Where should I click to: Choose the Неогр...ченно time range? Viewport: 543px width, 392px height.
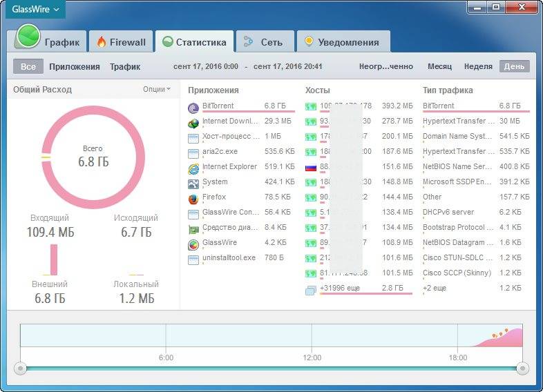pos(386,66)
